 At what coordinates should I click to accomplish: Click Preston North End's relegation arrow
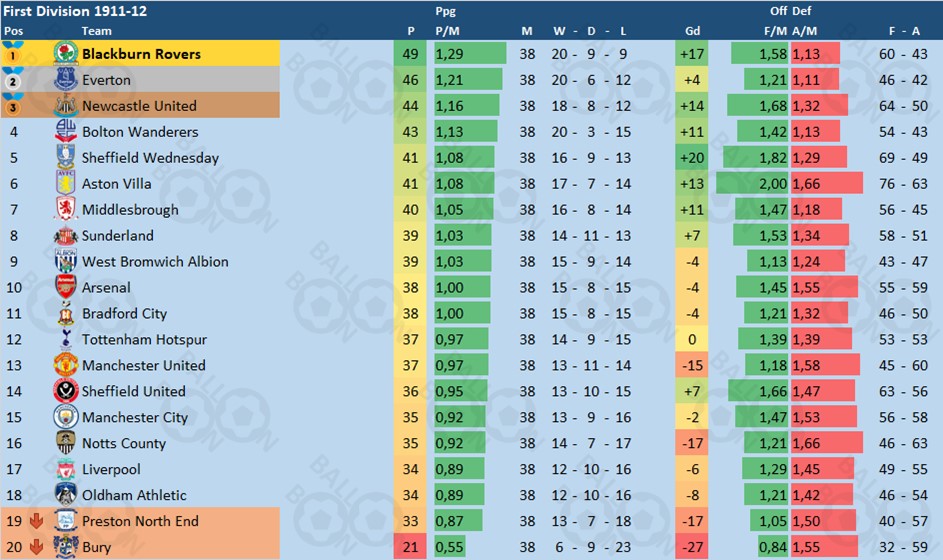[x=36, y=521]
